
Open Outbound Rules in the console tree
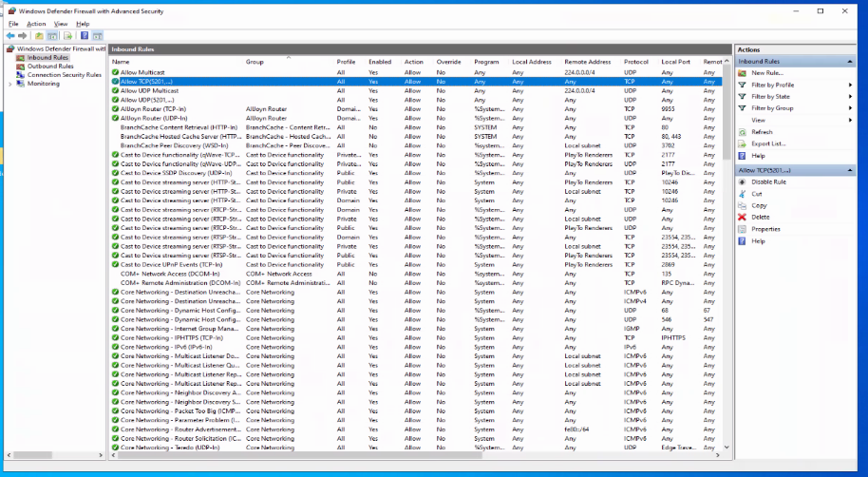50,66
